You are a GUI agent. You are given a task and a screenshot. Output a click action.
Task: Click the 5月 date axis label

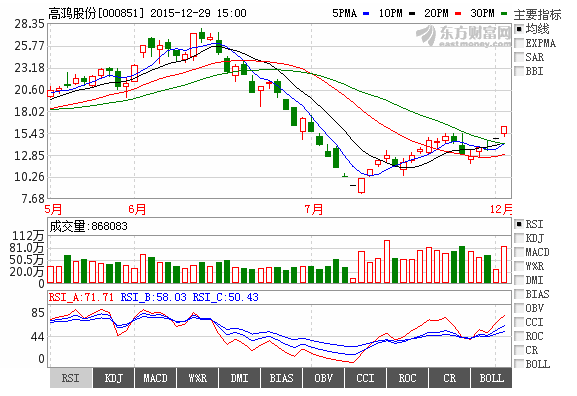pyautogui.click(x=53, y=209)
